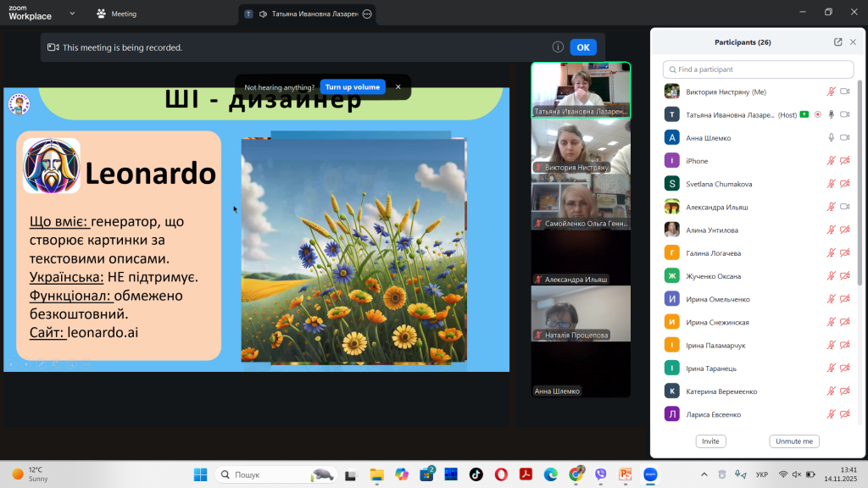Open more options on Татьяна Ивановна's tab
868x488 pixels.
pyautogui.click(x=366, y=14)
